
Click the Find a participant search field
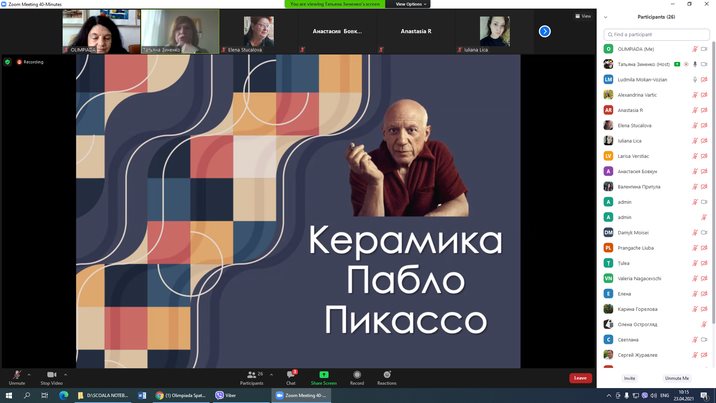[658, 33]
